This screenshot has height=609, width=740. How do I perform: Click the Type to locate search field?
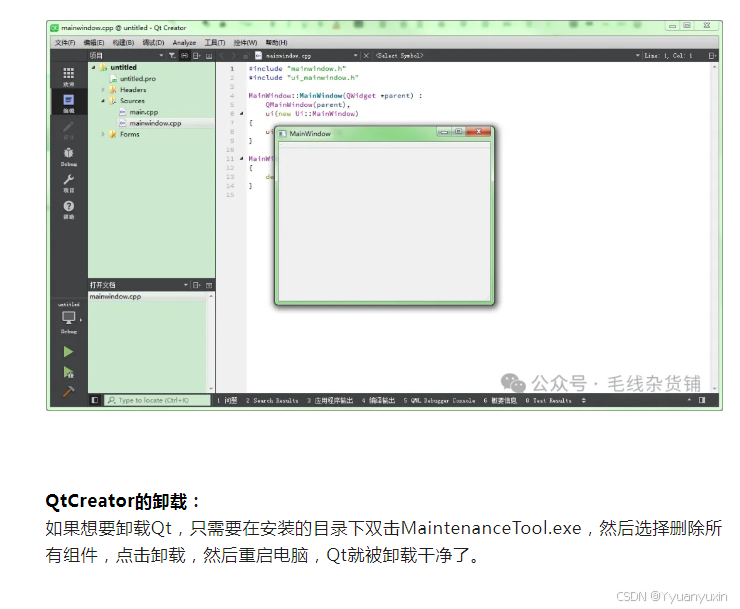(157, 400)
